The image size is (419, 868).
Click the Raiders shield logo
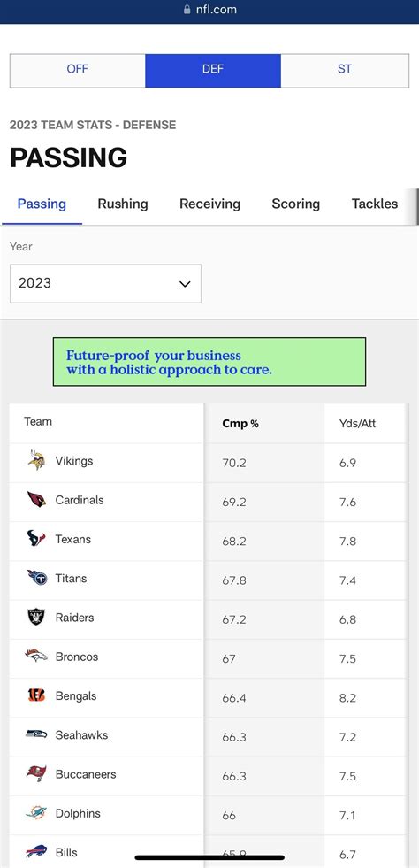[x=36, y=618]
